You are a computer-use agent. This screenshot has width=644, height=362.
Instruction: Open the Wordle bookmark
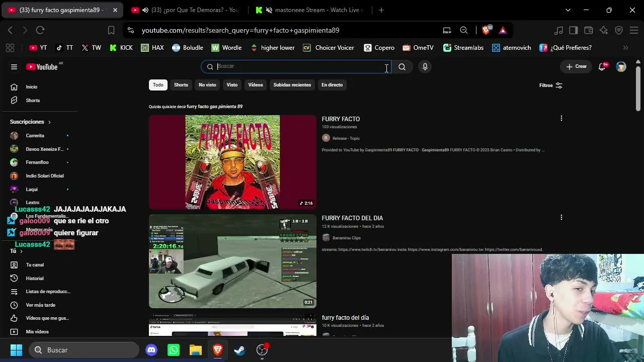click(226, 48)
